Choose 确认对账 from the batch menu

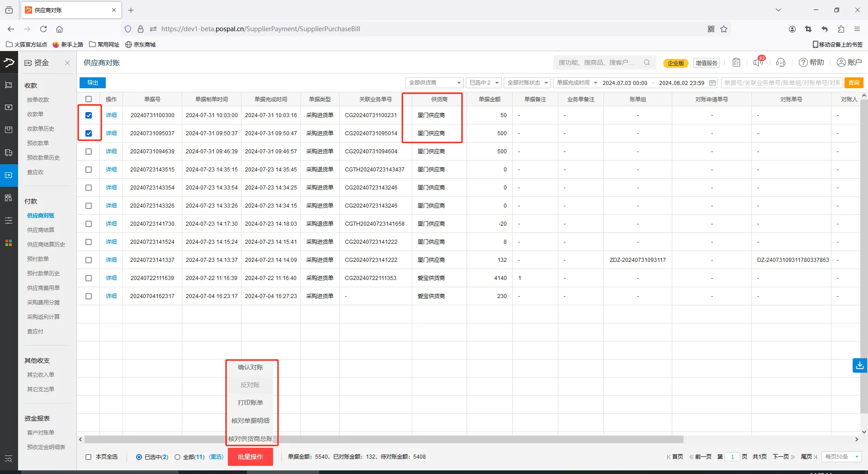pyautogui.click(x=250, y=367)
